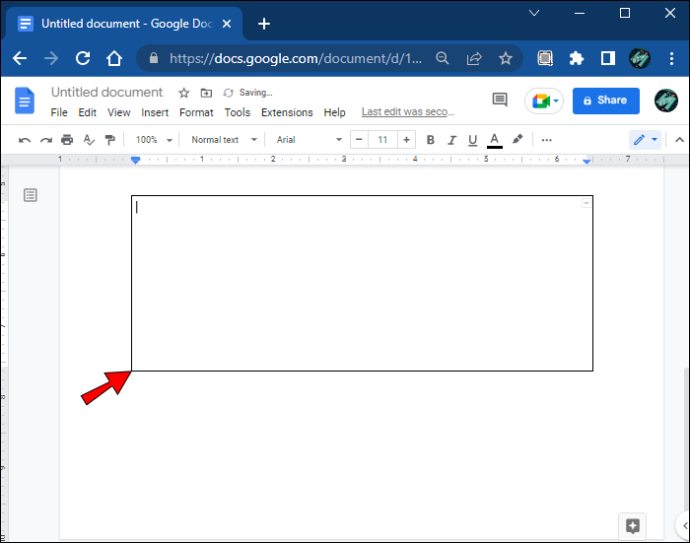Click the browser Back arrow

click(20, 58)
